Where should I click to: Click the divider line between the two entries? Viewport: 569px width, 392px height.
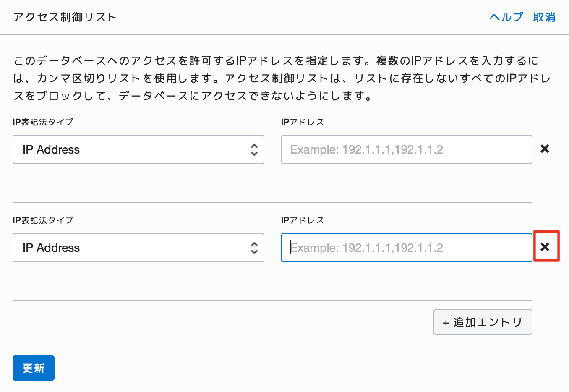[272, 202]
